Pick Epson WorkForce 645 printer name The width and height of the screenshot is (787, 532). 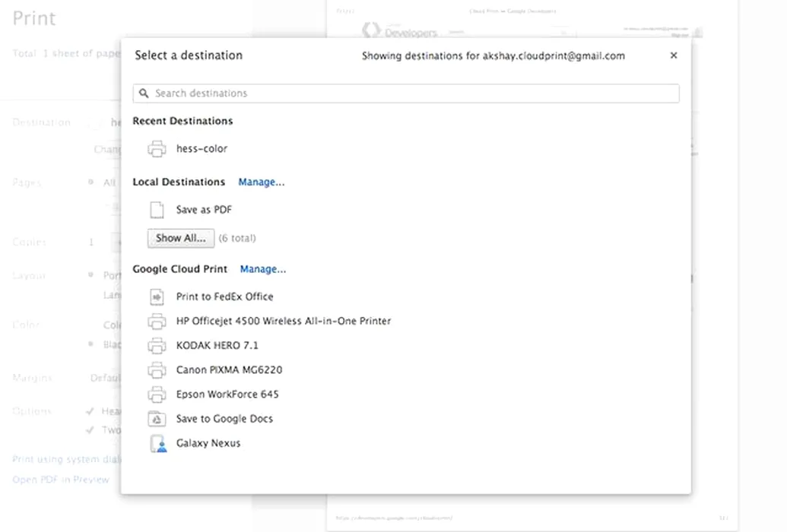click(x=227, y=394)
